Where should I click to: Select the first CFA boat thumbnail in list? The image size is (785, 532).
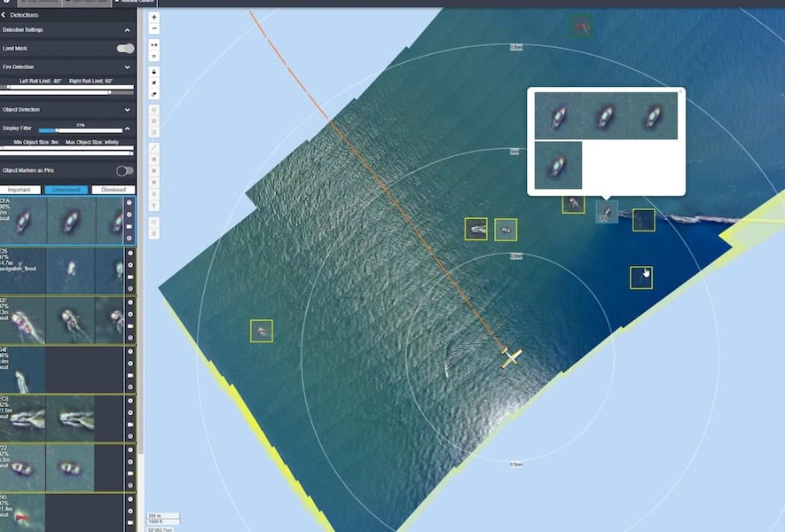(22, 221)
